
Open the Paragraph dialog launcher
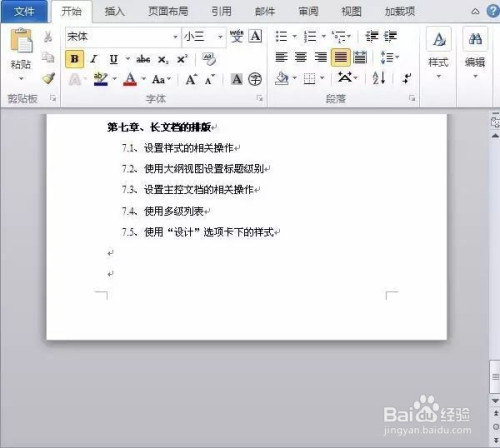coord(412,98)
